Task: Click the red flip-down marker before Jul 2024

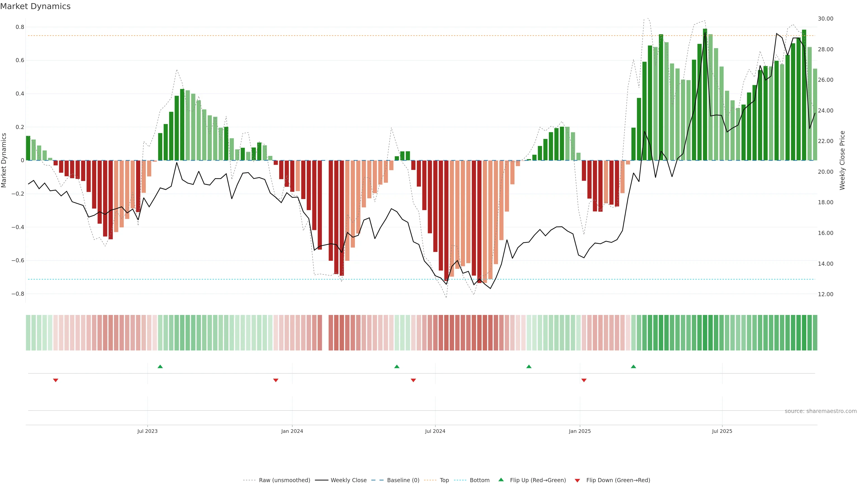Action: tap(413, 380)
